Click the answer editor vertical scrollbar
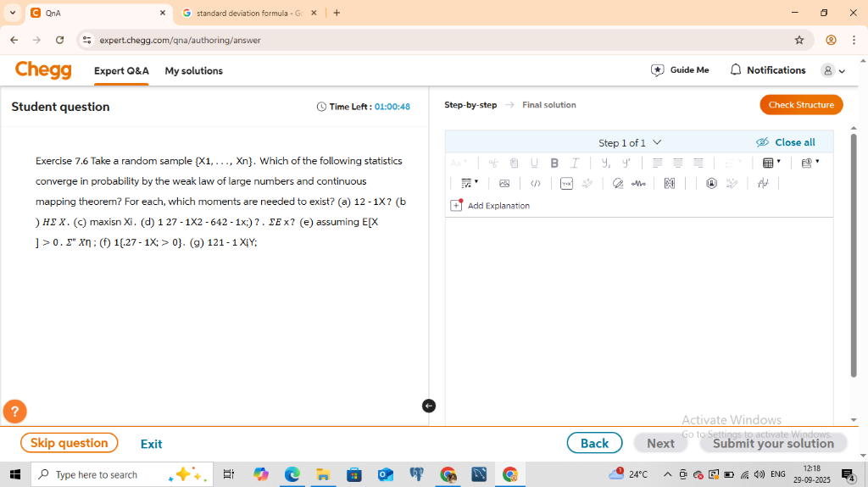Viewport: 868px width, 487px height. pyautogui.click(x=853, y=255)
